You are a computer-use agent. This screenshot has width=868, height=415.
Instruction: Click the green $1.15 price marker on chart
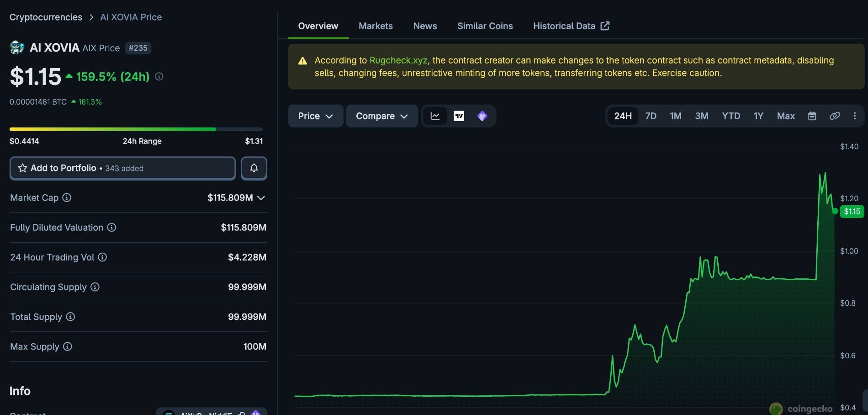(x=852, y=211)
